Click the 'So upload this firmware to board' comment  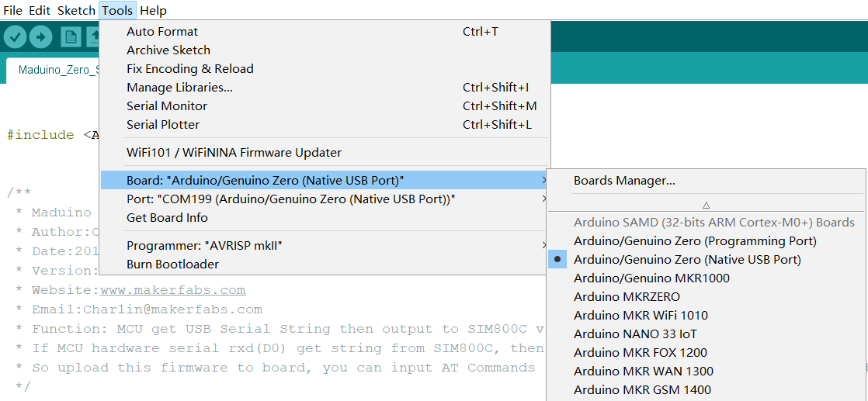[x=277, y=368]
